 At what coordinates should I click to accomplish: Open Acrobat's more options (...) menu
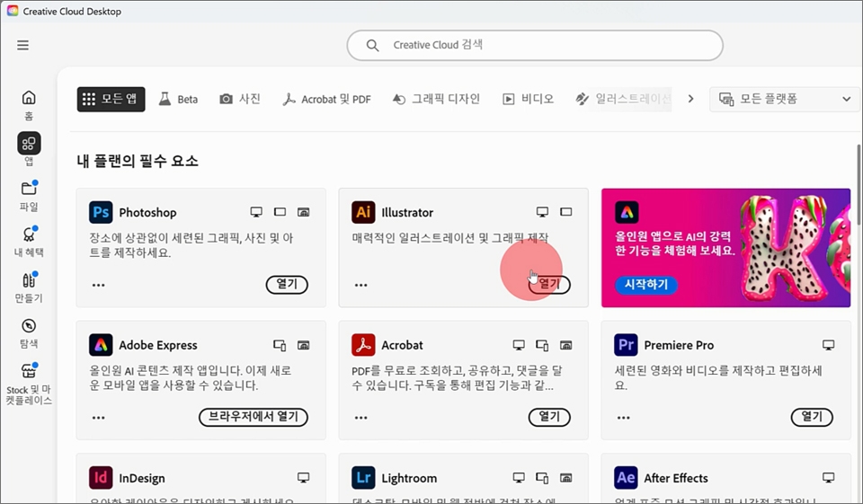click(361, 418)
